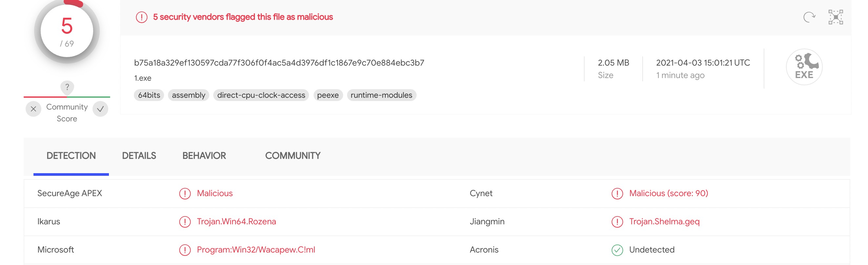Open the BEHAVIOR tab
This screenshot has height=265, width=868.
coord(204,155)
